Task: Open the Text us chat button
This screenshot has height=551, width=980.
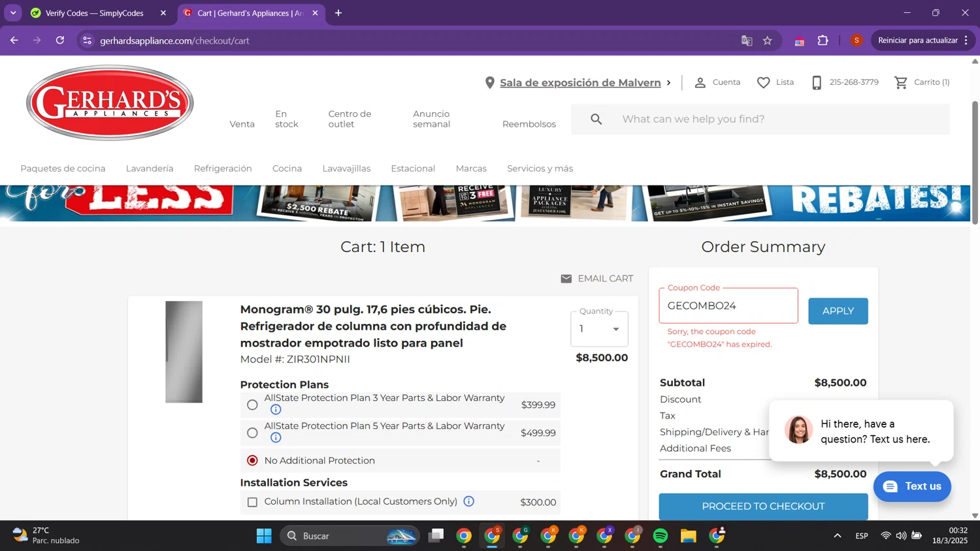Action: coord(912,486)
